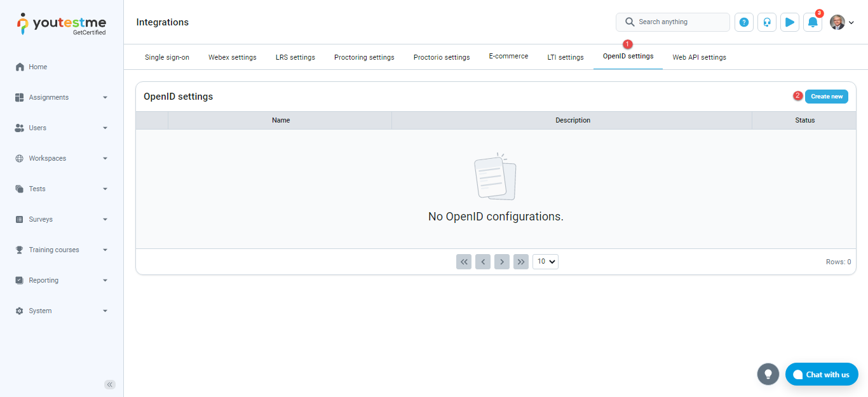Open the rows per page dropdown
The width and height of the screenshot is (868, 397).
[545, 261]
